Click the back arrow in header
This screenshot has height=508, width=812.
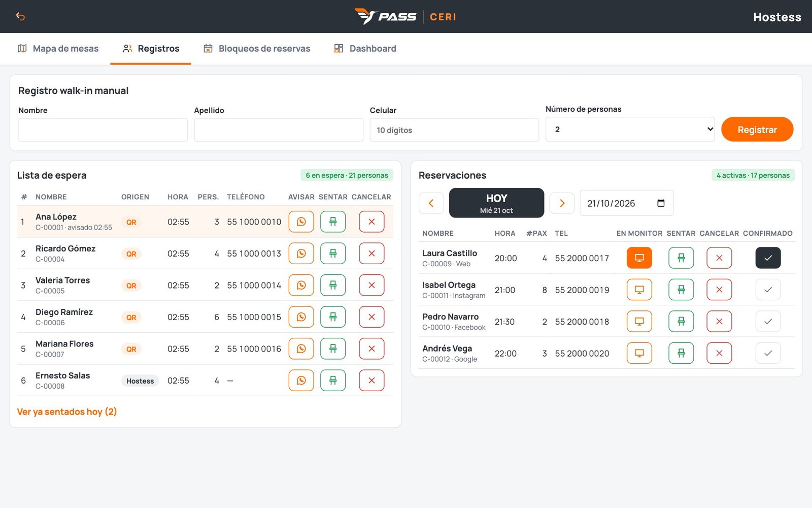point(20,16)
